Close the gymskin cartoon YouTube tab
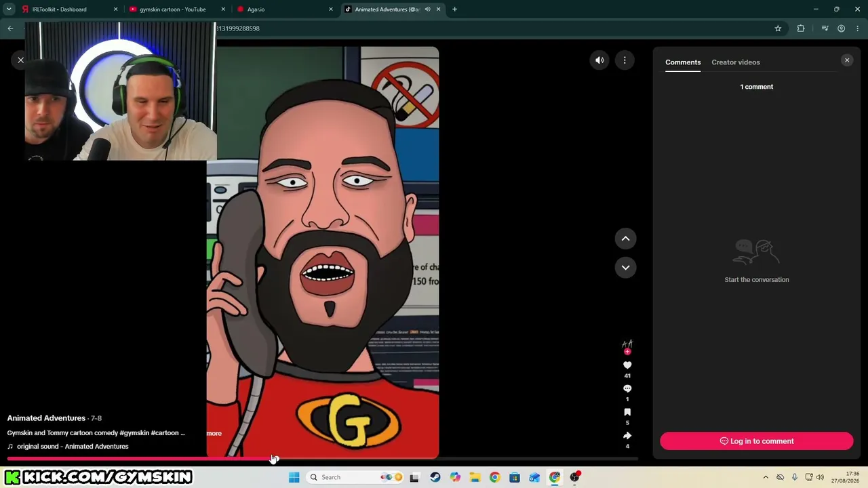Viewport: 868px width, 488px height. pyautogui.click(x=223, y=9)
